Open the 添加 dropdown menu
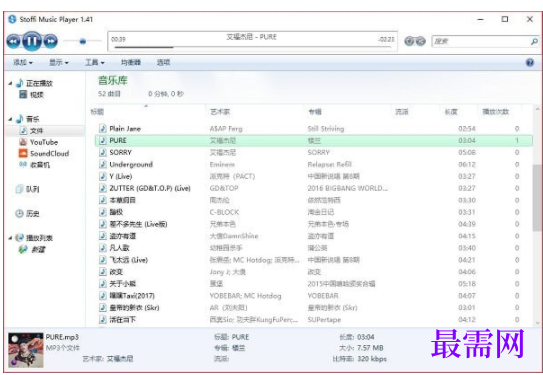This screenshot has height=375, width=543. [23, 62]
